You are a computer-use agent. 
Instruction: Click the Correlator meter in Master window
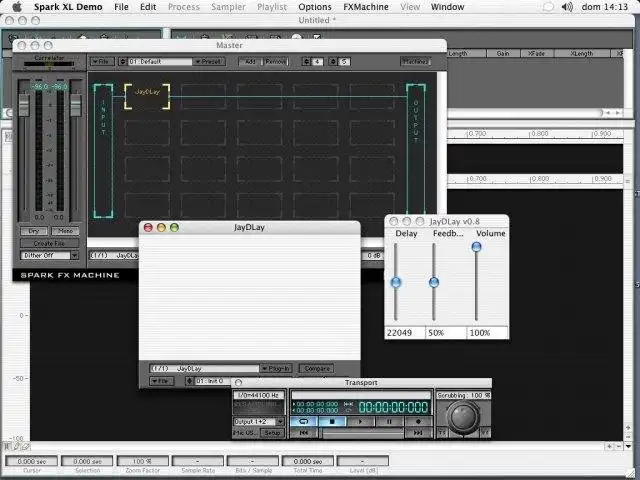click(x=49, y=64)
